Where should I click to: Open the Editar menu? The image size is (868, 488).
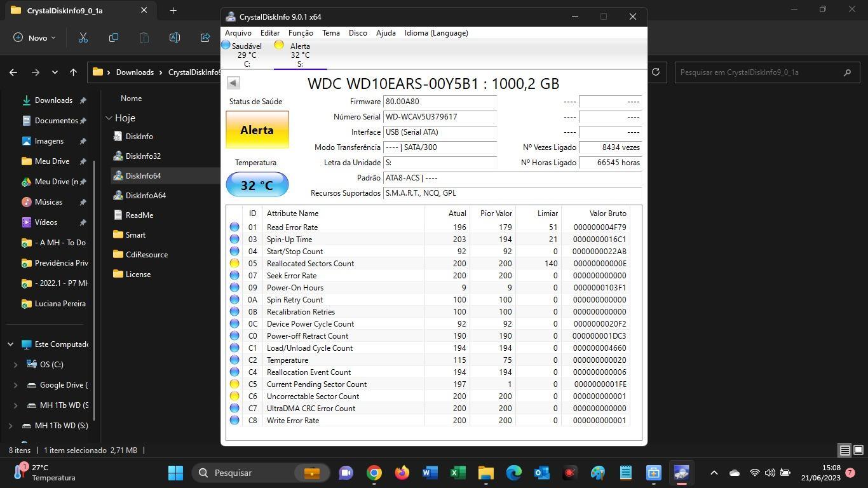[269, 33]
